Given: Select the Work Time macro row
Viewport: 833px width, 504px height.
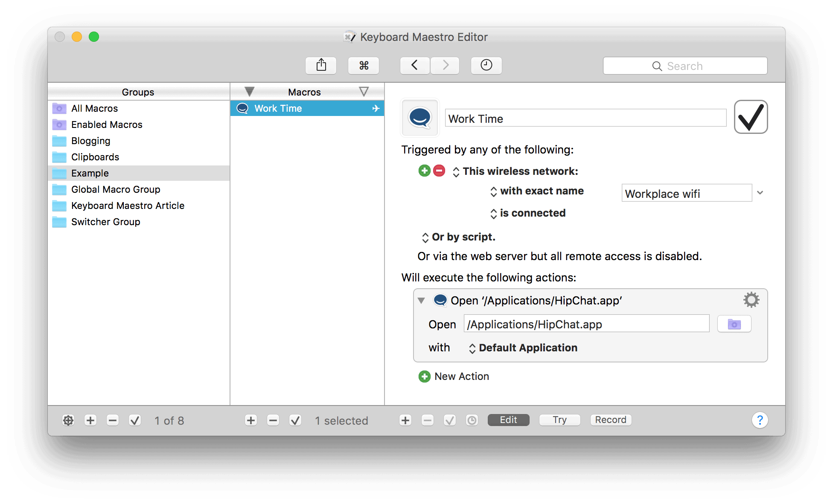Looking at the screenshot, I should (307, 108).
